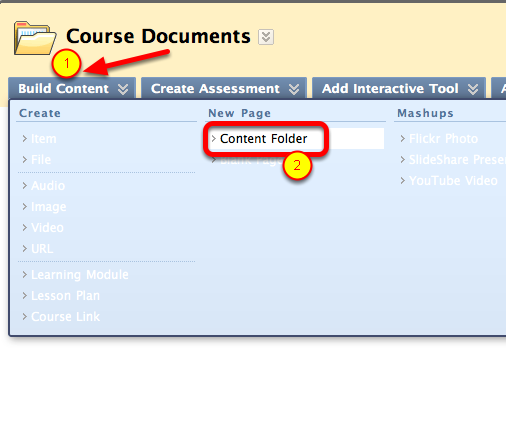Choose Learning Module option

pyautogui.click(x=80, y=275)
